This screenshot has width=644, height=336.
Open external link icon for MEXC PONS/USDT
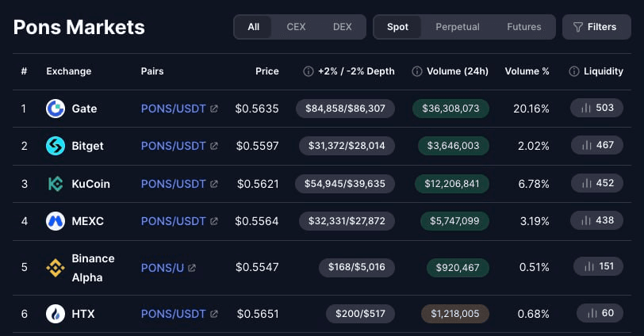click(214, 221)
